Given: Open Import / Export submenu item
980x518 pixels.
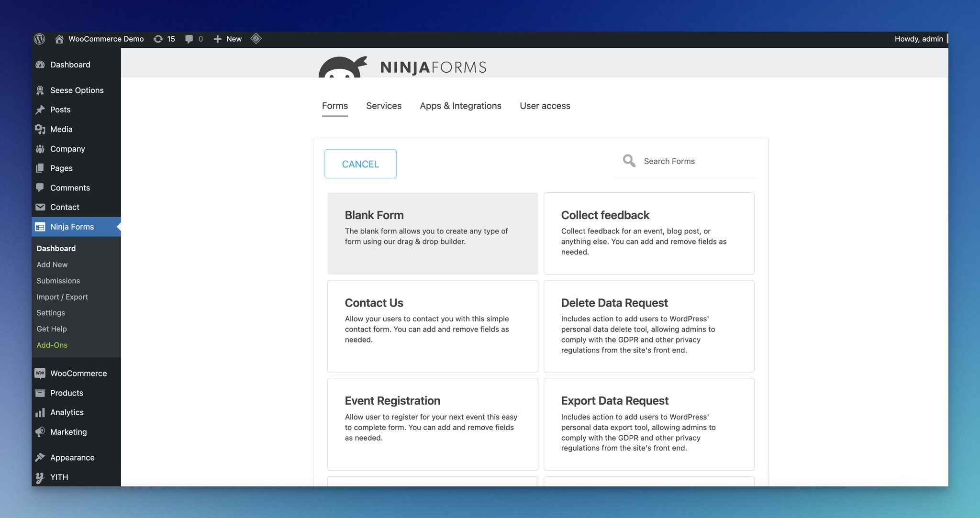Looking at the screenshot, I should 62,297.
